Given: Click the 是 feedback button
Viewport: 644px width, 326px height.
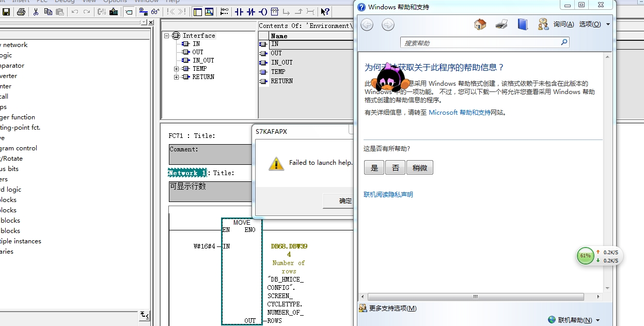Looking at the screenshot, I should (374, 167).
